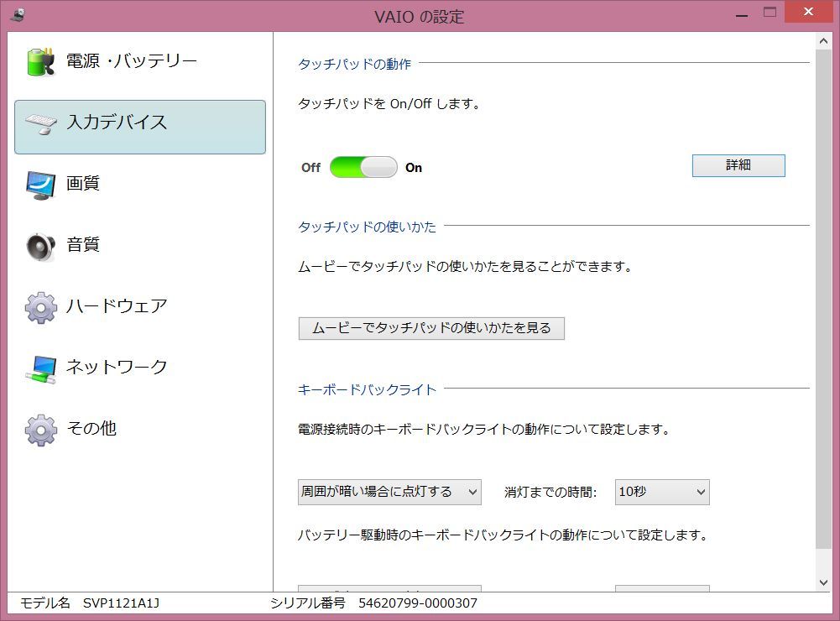Click the 消灯までの時間: label
Viewport: 840px width, 621px height.
[x=550, y=492]
